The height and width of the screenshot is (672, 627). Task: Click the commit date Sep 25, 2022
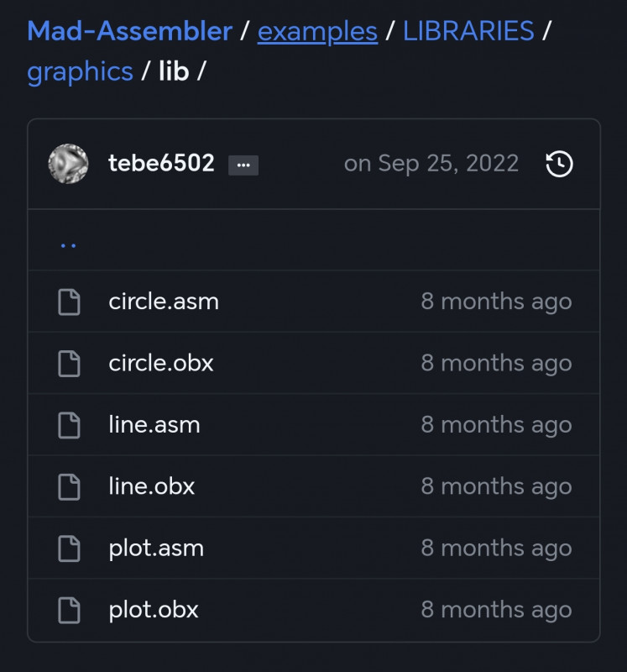431,164
